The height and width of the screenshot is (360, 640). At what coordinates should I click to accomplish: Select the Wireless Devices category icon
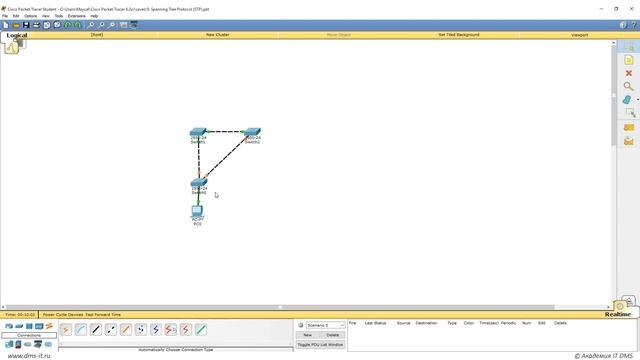click(39, 326)
